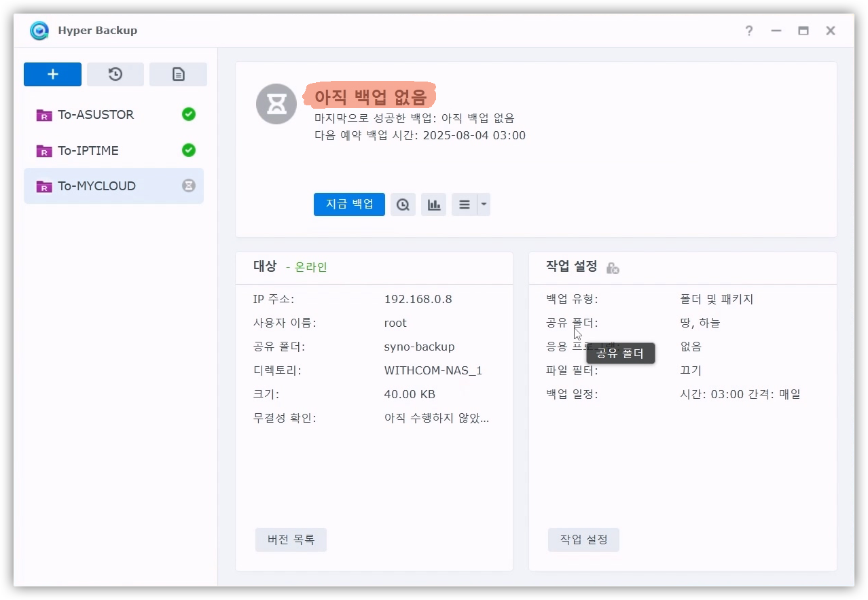Click the plus button to create backup task
This screenshot has width=868, height=600.
click(x=52, y=75)
